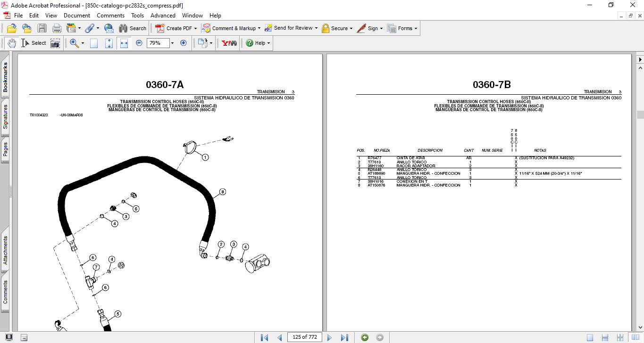
Task: Click the Print icon
Action: pyautogui.click(x=57, y=28)
